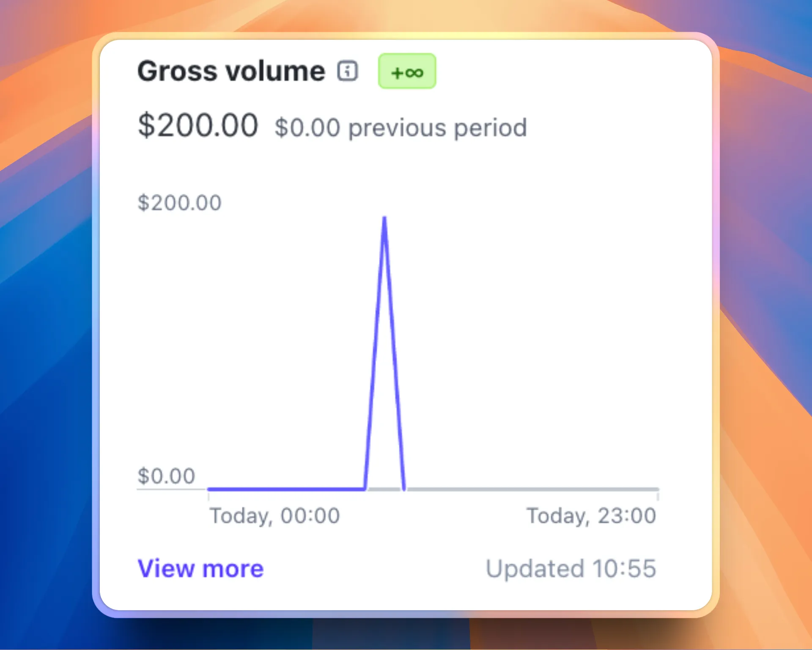Select the peak of the purple chart spike
The height and width of the screenshot is (650, 812).
(x=384, y=218)
